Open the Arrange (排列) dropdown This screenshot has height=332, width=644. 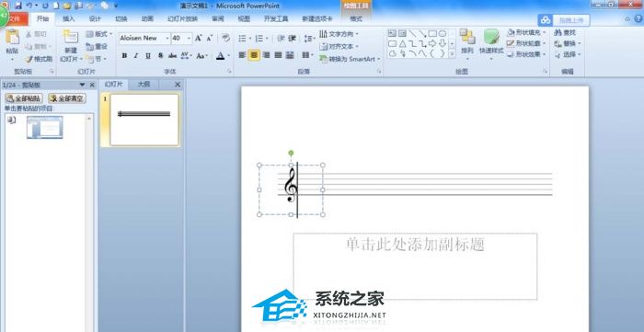pyautogui.click(x=467, y=44)
